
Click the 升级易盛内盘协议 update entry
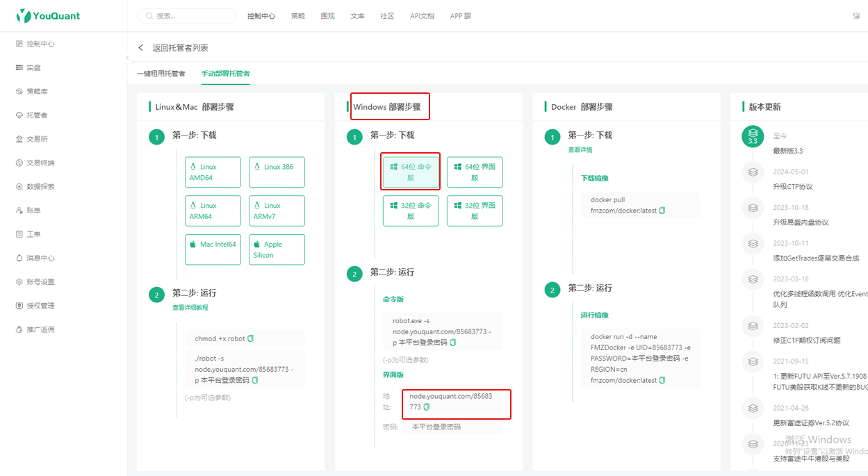(x=801, y=222)
